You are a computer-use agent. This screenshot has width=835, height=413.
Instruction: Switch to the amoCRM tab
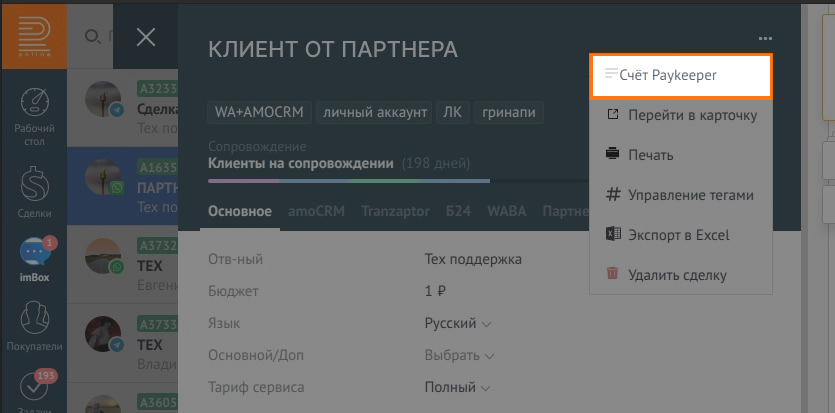316,211
